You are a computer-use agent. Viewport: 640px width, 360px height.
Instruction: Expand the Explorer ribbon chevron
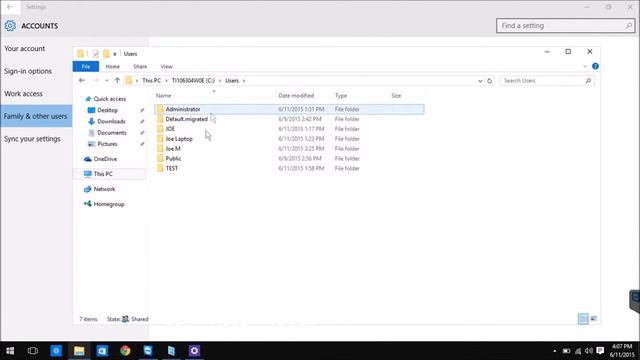[584, 66]
